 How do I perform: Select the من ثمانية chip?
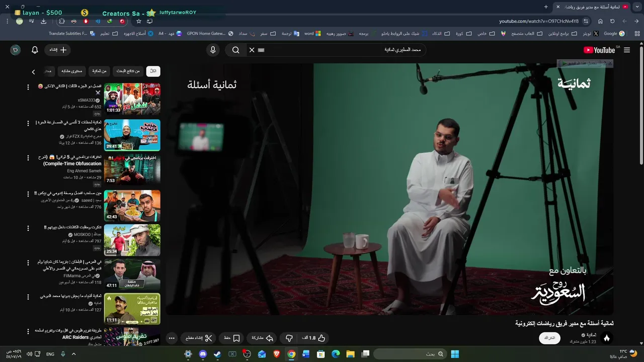coord(99,71)
